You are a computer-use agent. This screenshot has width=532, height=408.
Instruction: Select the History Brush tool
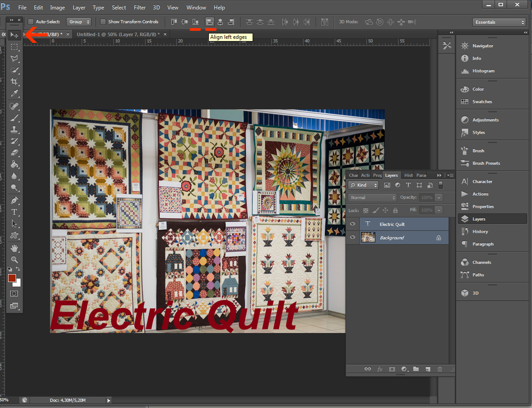[x=14, y=141]
